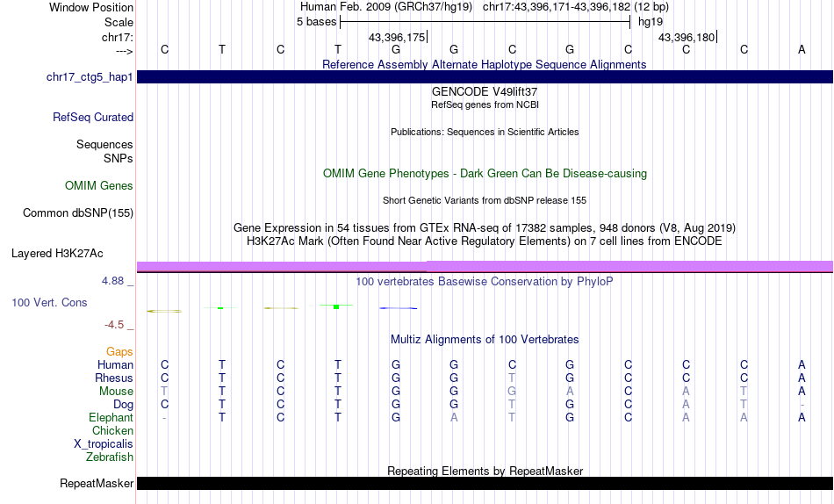Viewport: 834px width, 504px height.
Task: Click the hg19 label beside the scale bar
Action: (651, 22)
